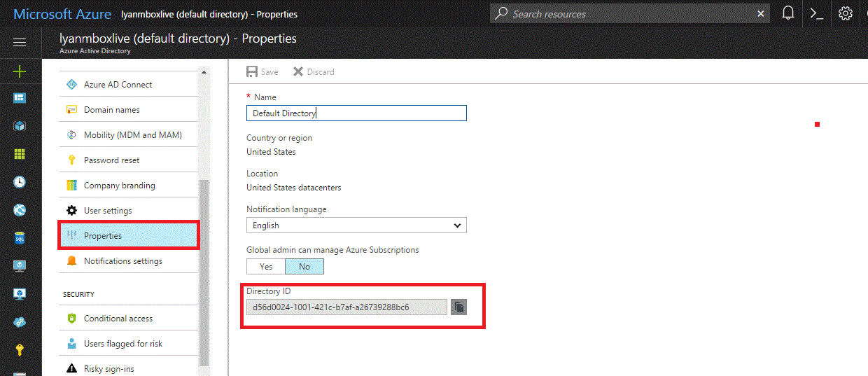The width and height of the screenshot is (868, 376).
Task: Set Global admin toggle to No
Action: click(x=304, y=266)
